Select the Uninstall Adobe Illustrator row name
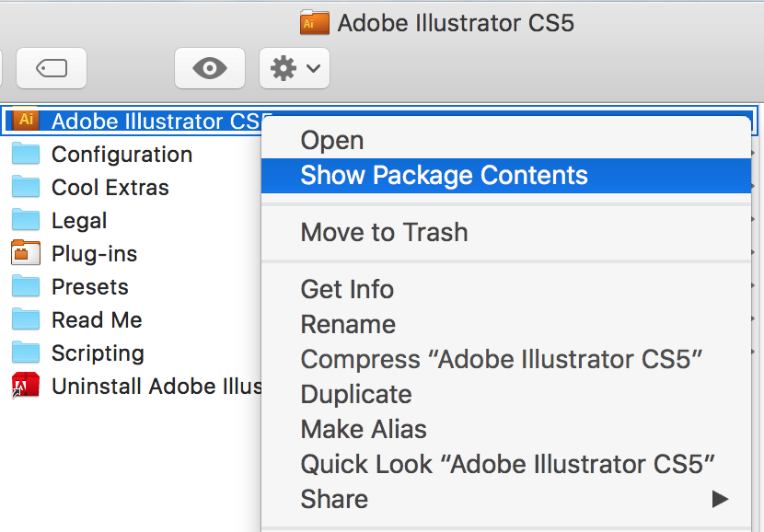 pyautogui.click(x=156, y=387)
